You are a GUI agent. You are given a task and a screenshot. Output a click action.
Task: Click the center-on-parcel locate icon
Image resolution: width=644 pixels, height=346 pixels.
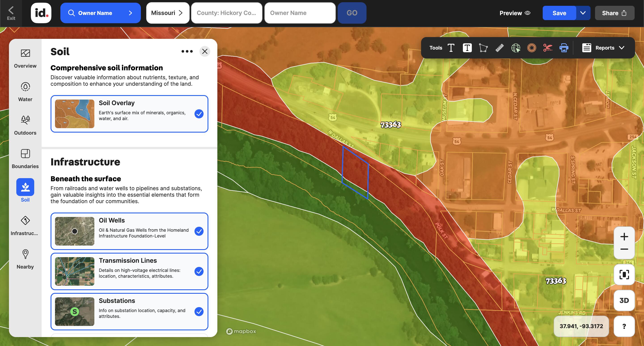[624, 275]
